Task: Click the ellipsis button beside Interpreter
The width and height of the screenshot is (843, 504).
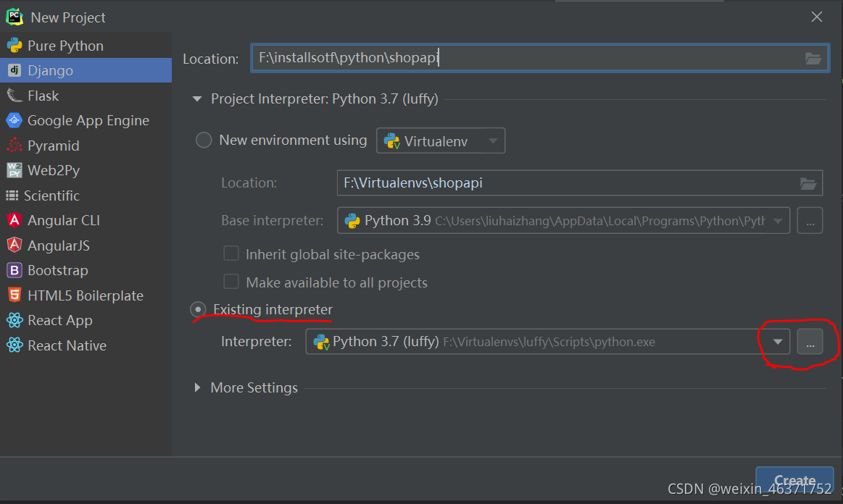Action: click(810, 341)
